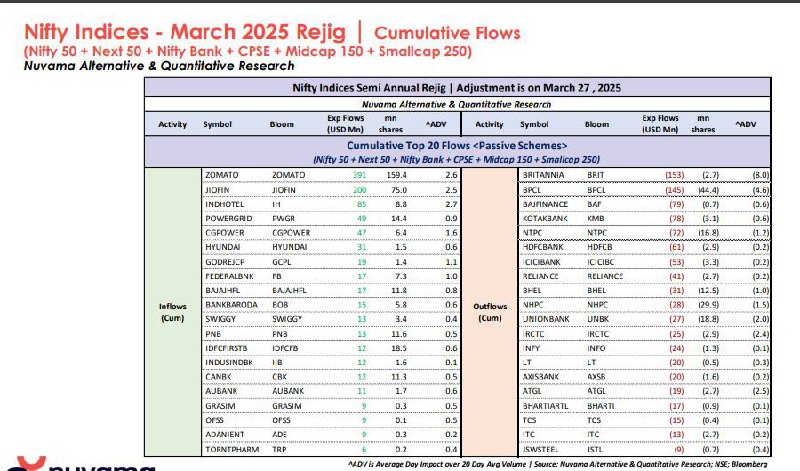The height and width of the screenshot is (471, 800).
Task: Click the right Bloom column header
Action: (596, 124)
